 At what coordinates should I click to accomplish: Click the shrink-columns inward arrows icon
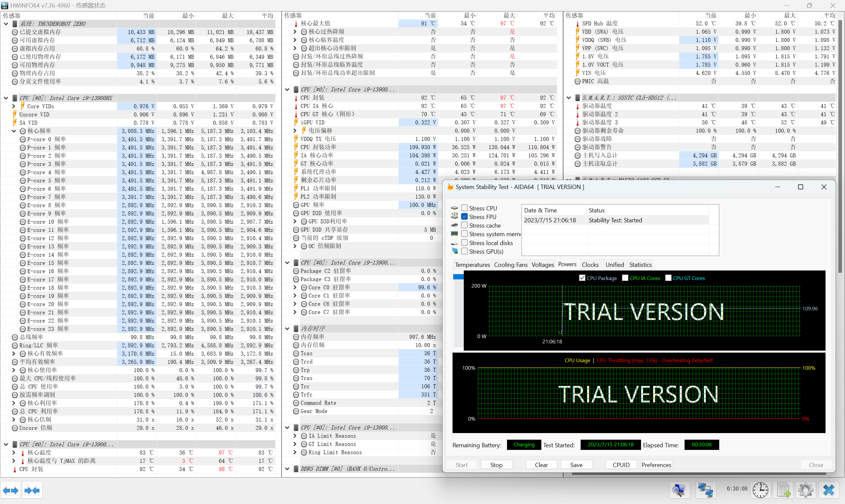pos(32,490)
